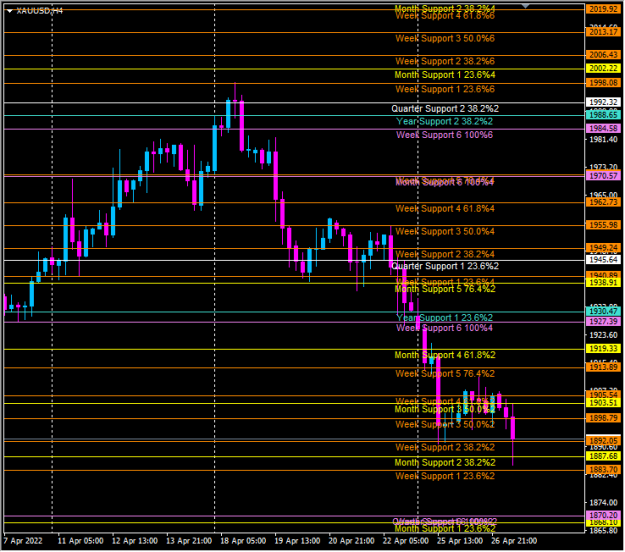Click the '18 Apr 05:00' time label
This screenshot has width=625, height=552.
pyautogui.click(x=243, y=541)
